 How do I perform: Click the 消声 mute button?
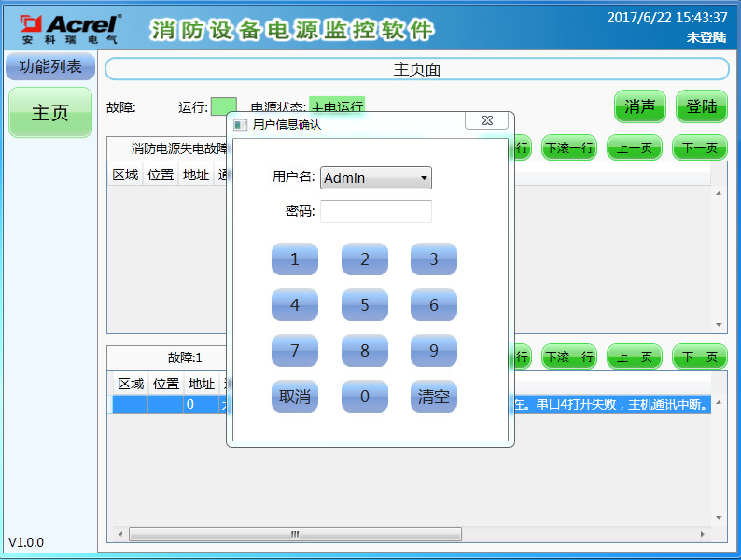point(639,106)
